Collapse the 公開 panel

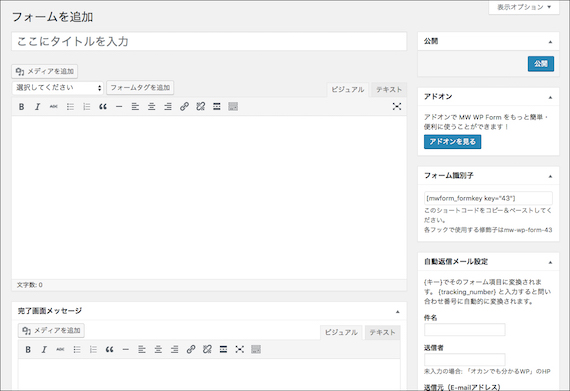[x=550, y=42]
